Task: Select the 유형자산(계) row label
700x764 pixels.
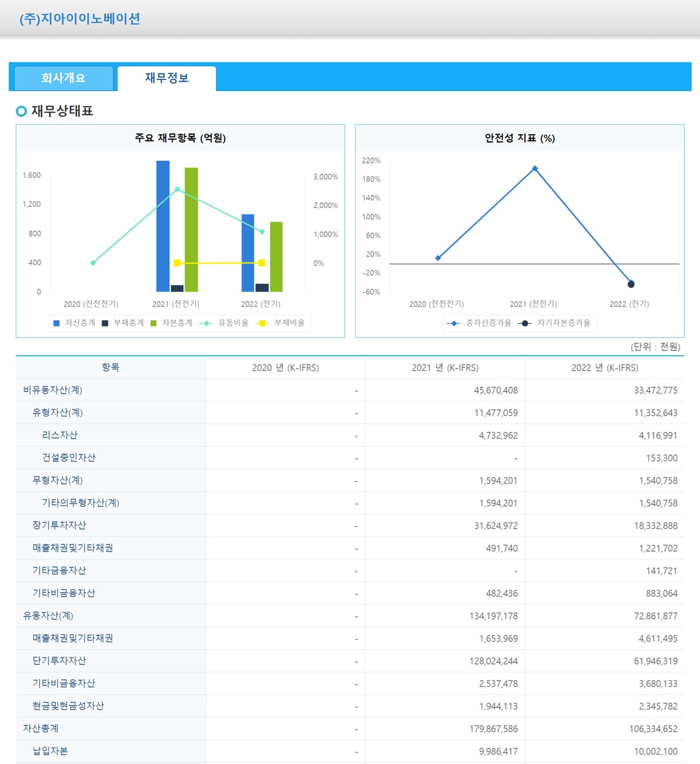Action: click(58, 413)
